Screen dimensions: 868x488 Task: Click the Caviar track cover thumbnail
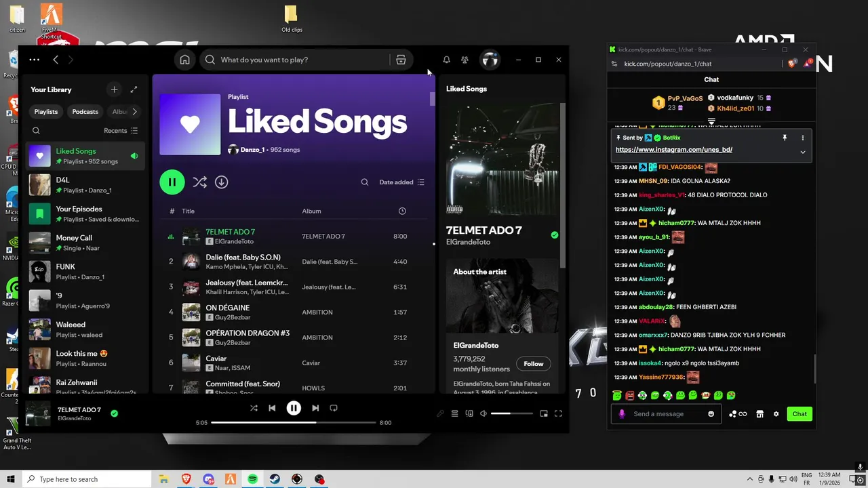191,363
